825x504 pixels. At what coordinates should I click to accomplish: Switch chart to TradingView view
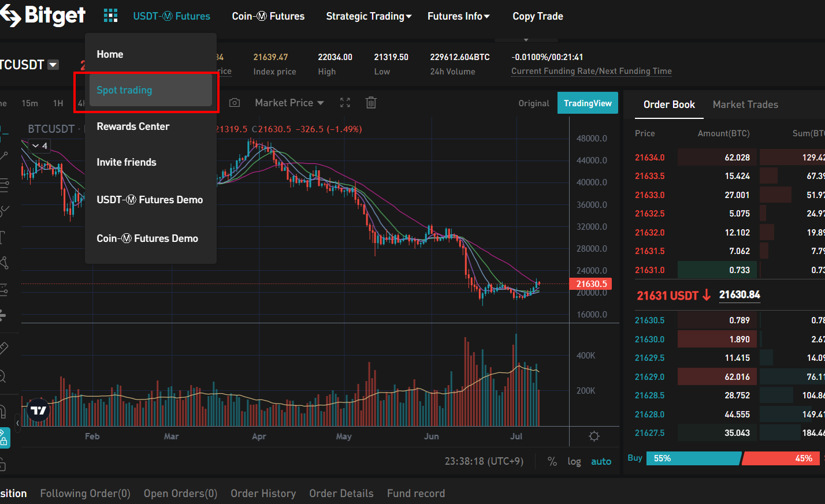point(588,103)
